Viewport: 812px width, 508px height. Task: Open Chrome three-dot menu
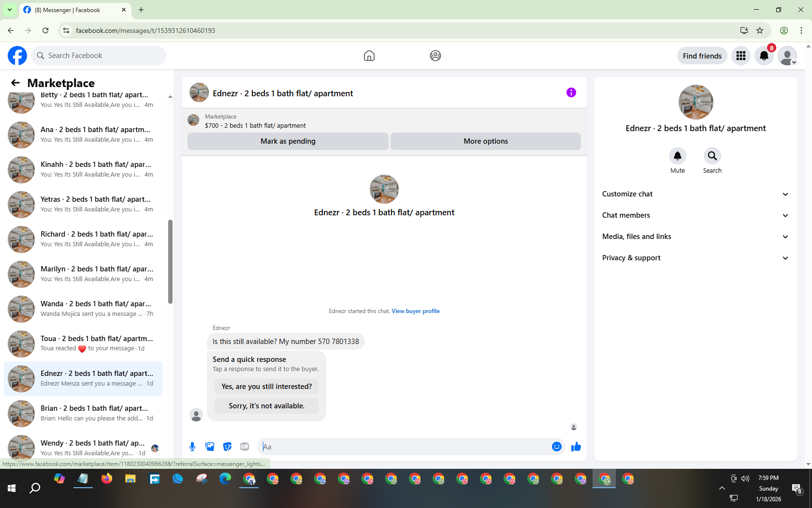(801, 30)
